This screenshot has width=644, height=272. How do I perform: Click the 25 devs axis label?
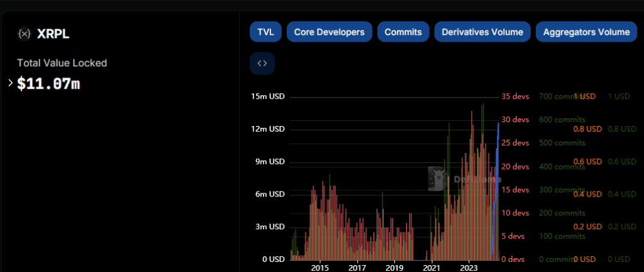515,143
